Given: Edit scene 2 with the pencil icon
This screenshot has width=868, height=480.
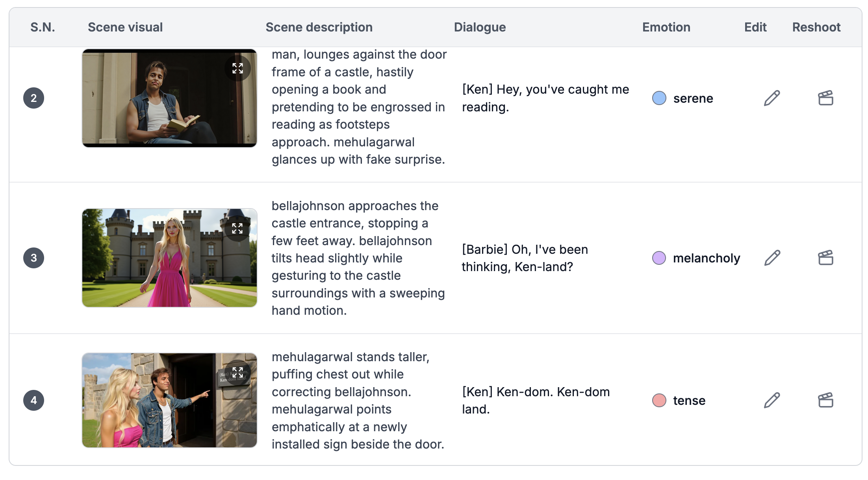Looking at the screenshot, I should (771, 98).
